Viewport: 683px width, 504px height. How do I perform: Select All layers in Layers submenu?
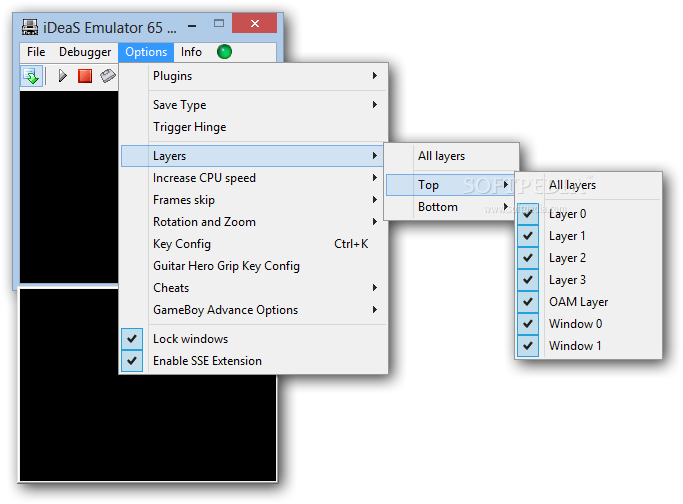point(452,156)
